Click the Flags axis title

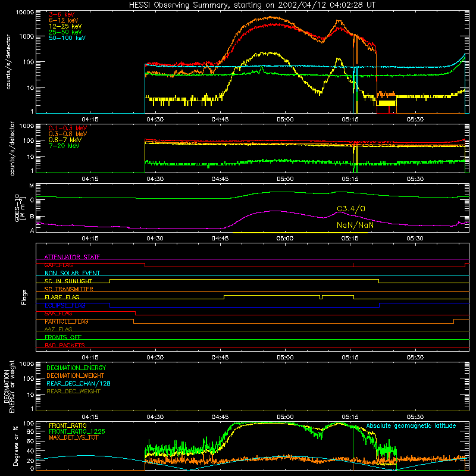tap(24, 297)
